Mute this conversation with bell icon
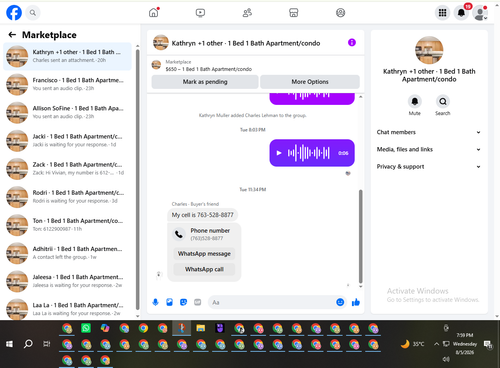The width and height of the screenshot is (500, 368). [415, 101]
